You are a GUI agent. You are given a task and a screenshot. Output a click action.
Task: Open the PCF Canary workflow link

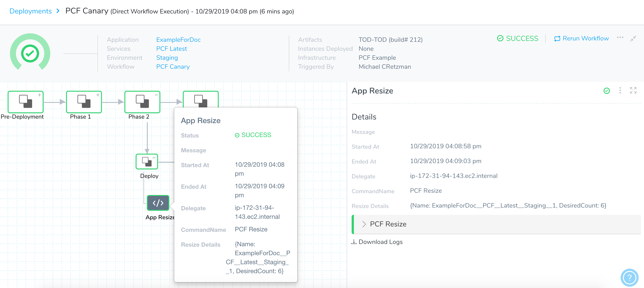pyautogui.click(x=173, y=67)
